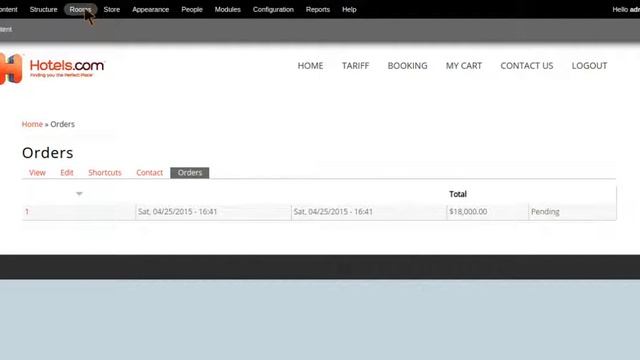
Task: Click the Home breadcrumb link
Action: [32, 124]
